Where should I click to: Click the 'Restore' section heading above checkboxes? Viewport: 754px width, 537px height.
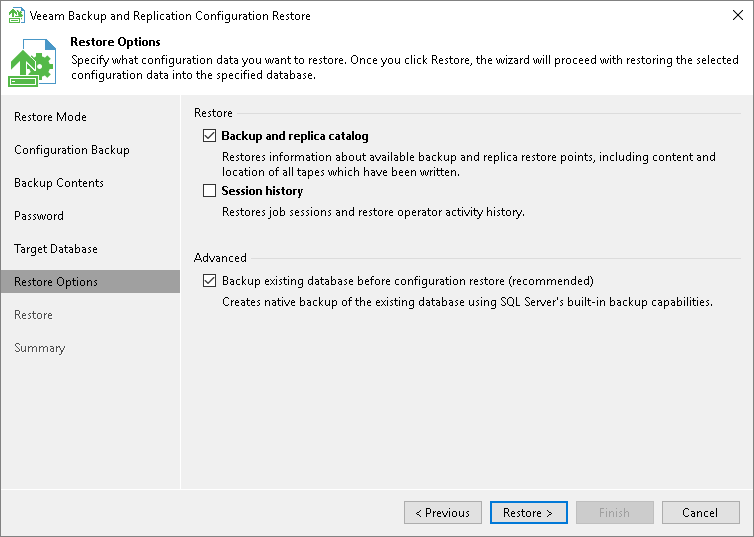(213, 113)
